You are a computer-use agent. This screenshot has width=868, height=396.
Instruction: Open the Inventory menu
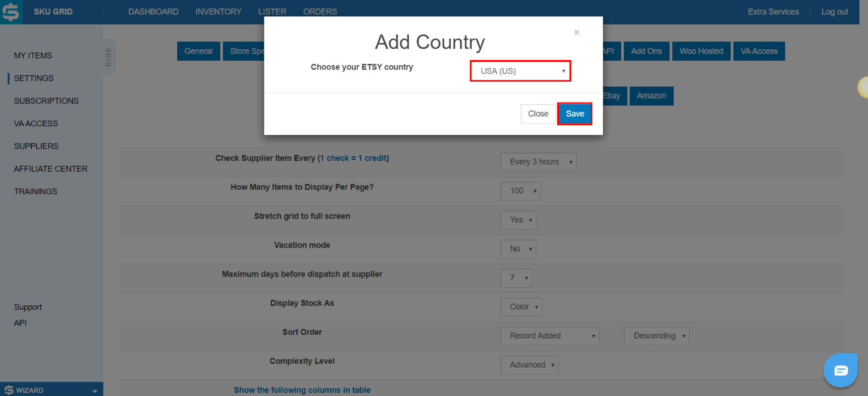click(x=219, y=12)
